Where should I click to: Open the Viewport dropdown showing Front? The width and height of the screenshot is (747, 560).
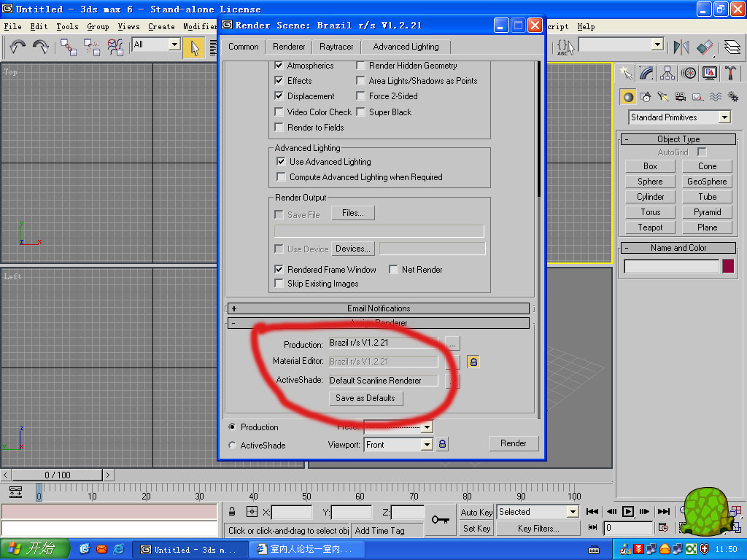427,445
